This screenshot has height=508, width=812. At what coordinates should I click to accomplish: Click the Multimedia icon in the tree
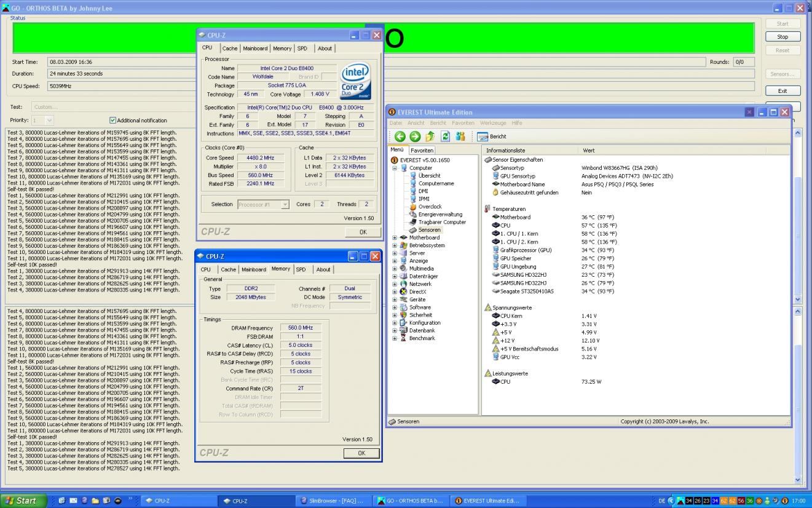click(404, 269)
